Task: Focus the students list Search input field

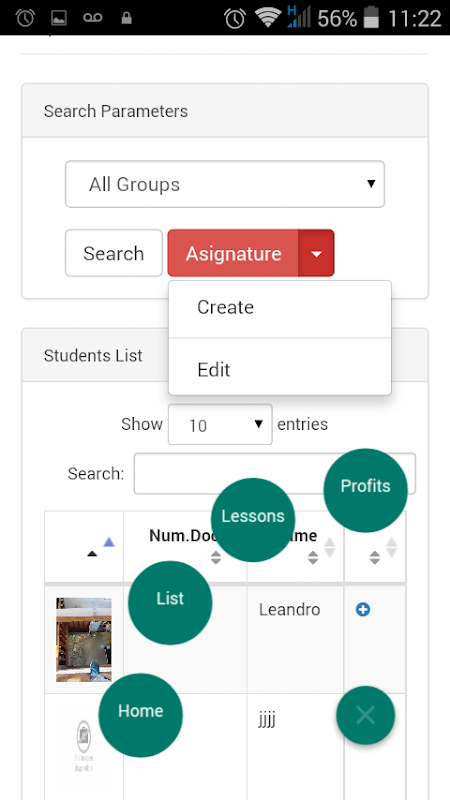Action: click(274, 473)
